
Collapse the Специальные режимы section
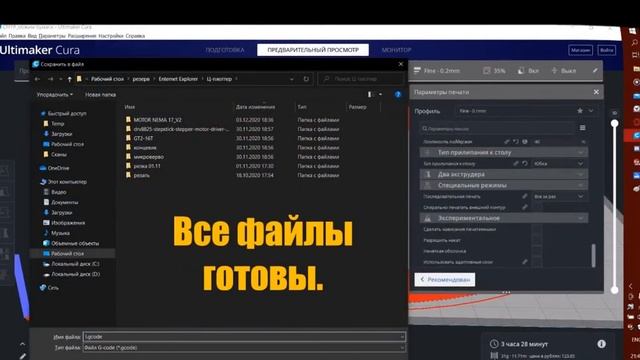[x=504, y=185]
